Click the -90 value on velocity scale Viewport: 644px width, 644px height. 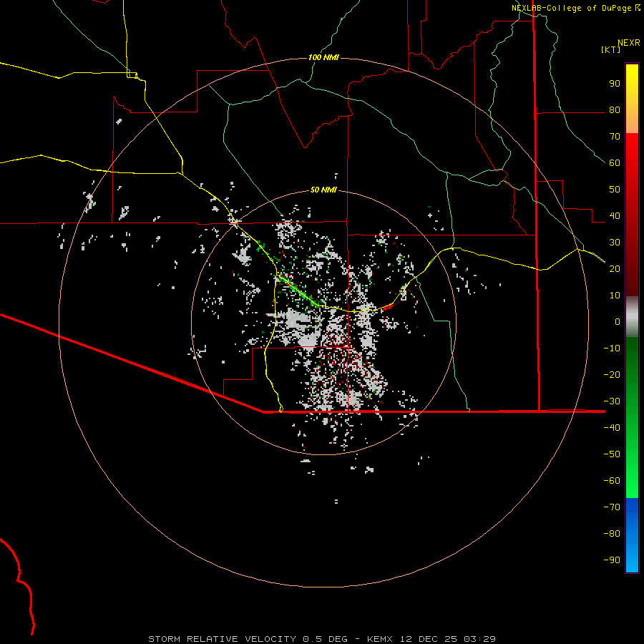coord(612,560)
